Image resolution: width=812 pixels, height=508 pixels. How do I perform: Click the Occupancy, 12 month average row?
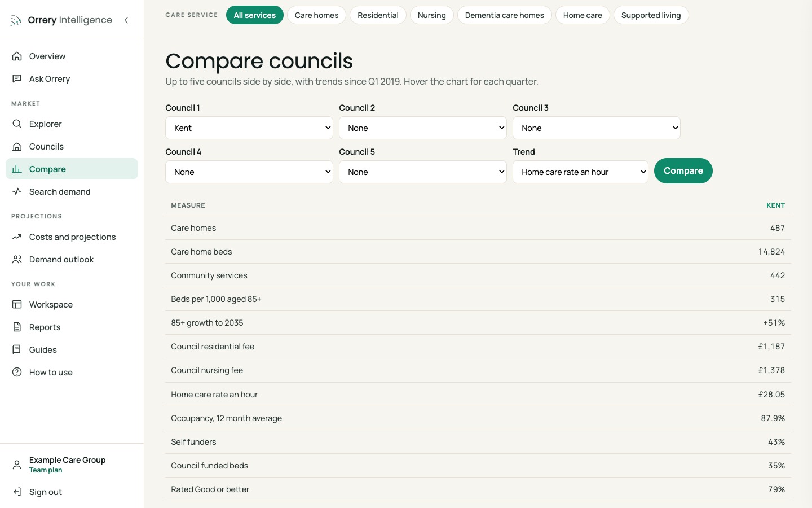(x=478, y=418)
